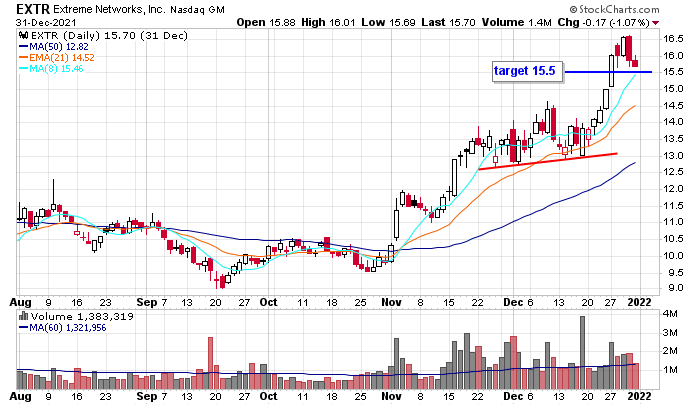
Task: Click the 10.0 price axis label
Action: coord(673,255)
